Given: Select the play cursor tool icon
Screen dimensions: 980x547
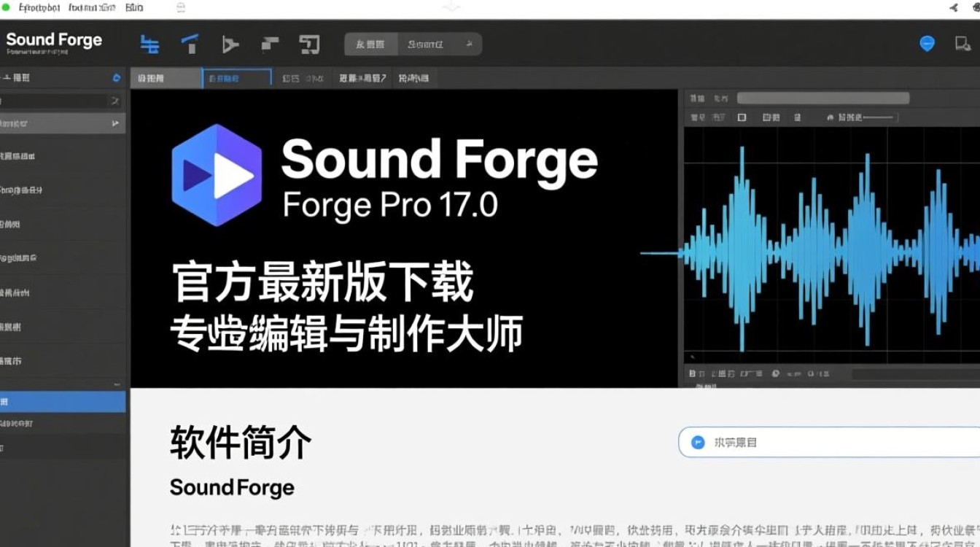Looking at the screenshot, I should (230, 44).
